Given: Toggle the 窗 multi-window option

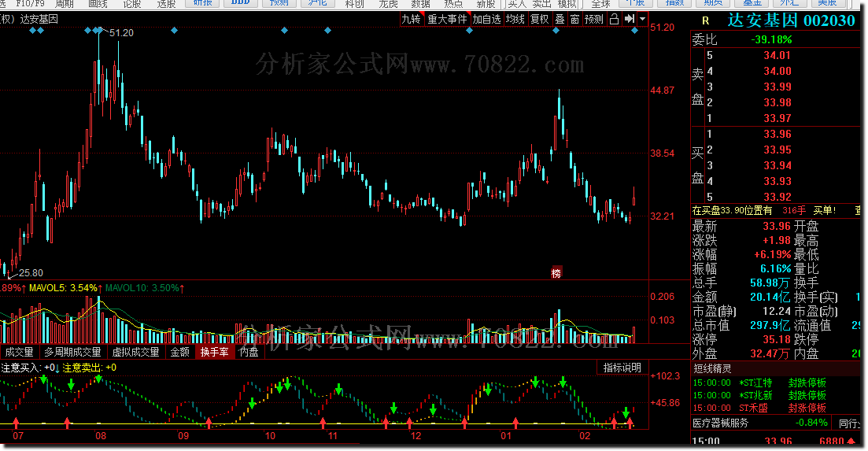Looking at the screenshot, I should 575,19.
